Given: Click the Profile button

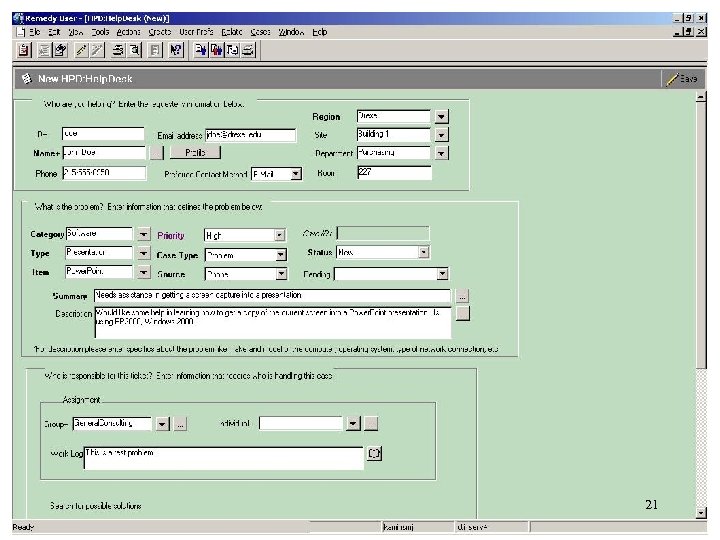Looking at the screenshot, I should pyautogui.click(x=195, y=152).
